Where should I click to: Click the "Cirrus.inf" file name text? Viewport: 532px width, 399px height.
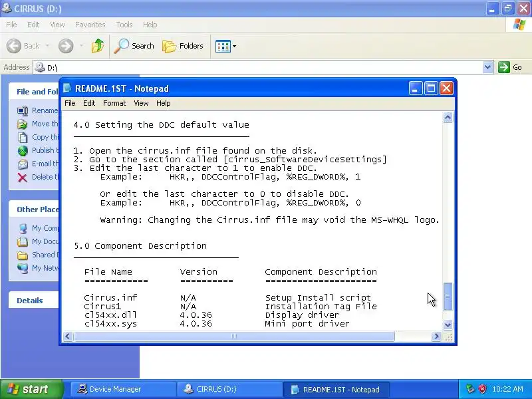click(110, 297)
